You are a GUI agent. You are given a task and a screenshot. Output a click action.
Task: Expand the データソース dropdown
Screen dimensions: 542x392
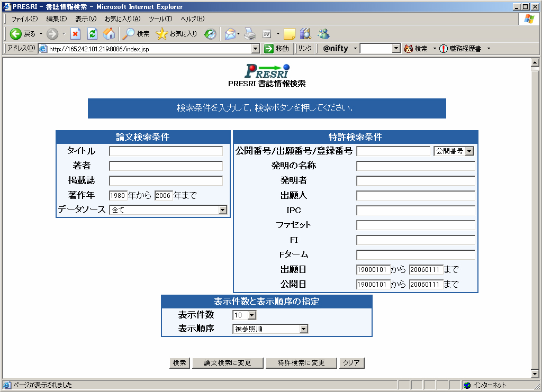click(222, 210)
